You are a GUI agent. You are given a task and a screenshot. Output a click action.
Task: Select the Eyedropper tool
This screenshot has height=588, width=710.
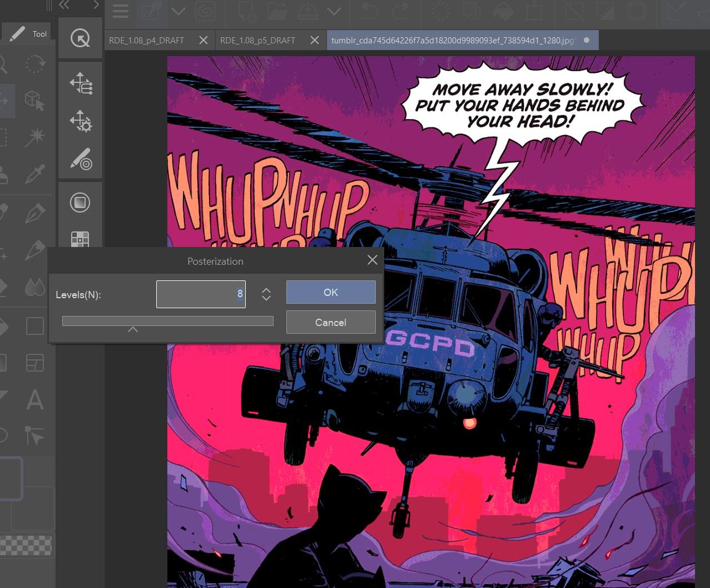click(x=34, y=175)
